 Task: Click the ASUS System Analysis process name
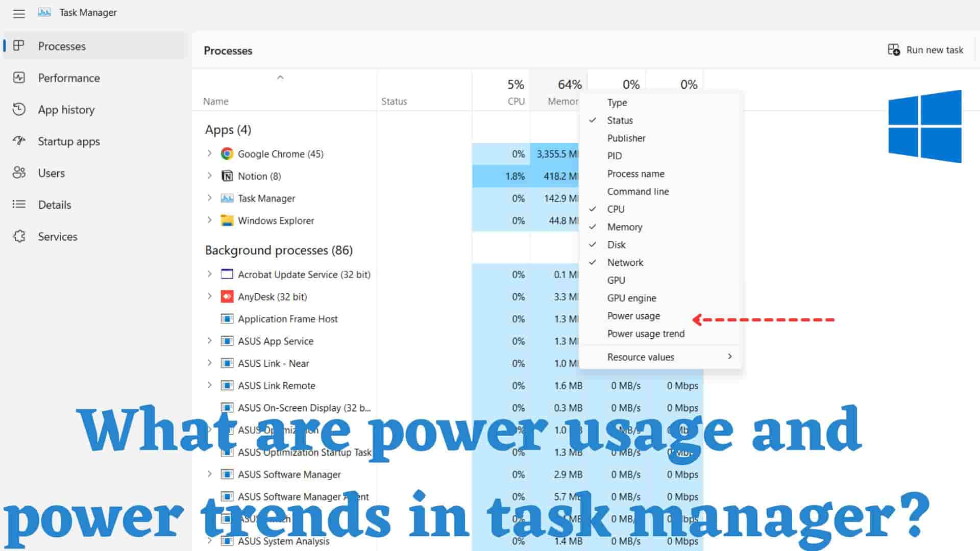point(283,541)
